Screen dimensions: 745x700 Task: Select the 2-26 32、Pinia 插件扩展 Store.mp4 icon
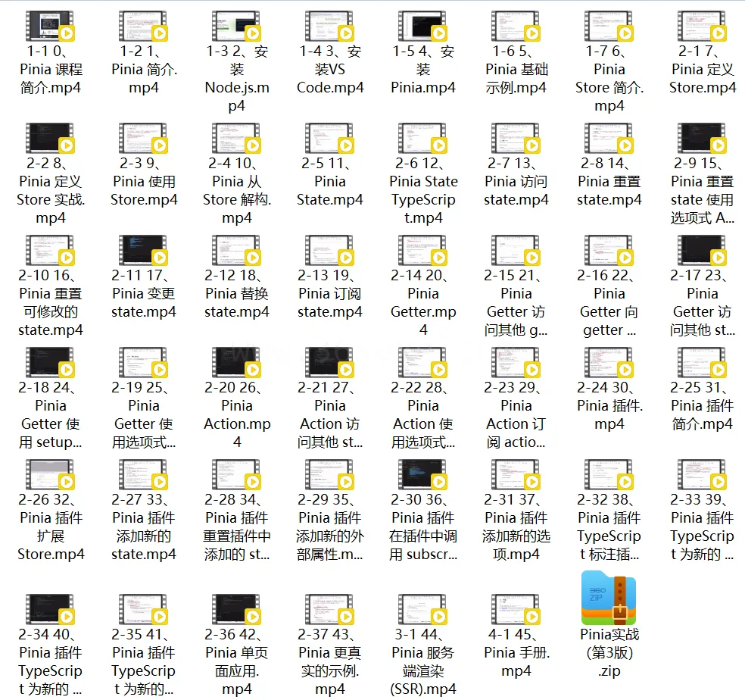51,474
